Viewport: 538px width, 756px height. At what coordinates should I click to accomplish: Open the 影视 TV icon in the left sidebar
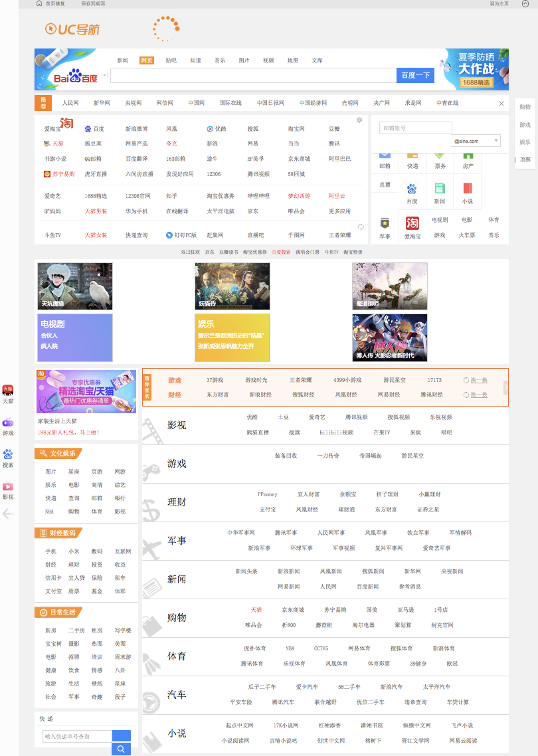tap(8, 486)
